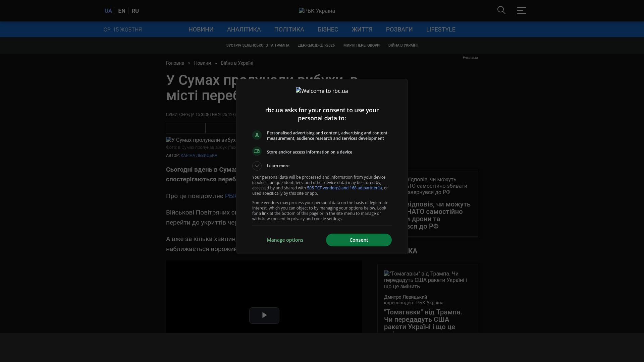Open the 505 TCF vendors link

(x=344, y=188)
